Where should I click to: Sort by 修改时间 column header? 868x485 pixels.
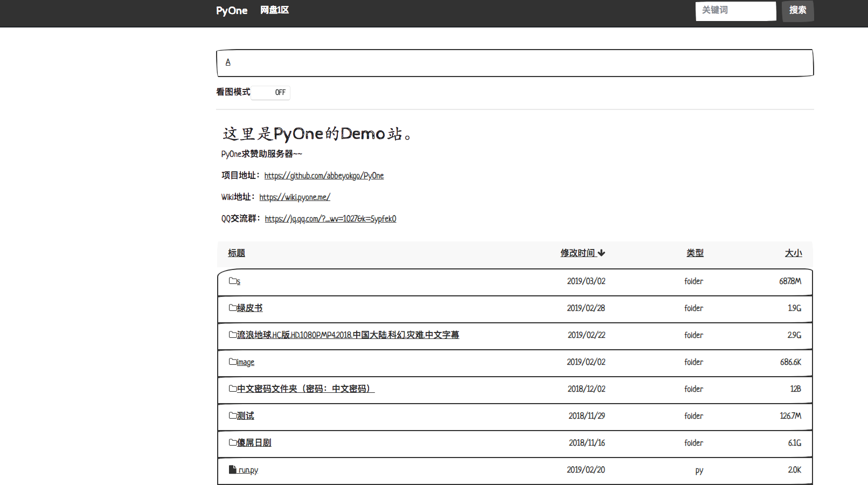coord(578,253)
